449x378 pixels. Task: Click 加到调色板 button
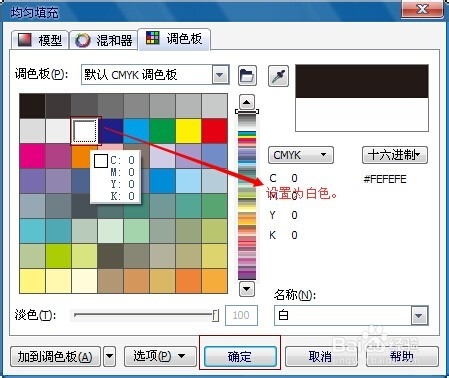[55, 356]
